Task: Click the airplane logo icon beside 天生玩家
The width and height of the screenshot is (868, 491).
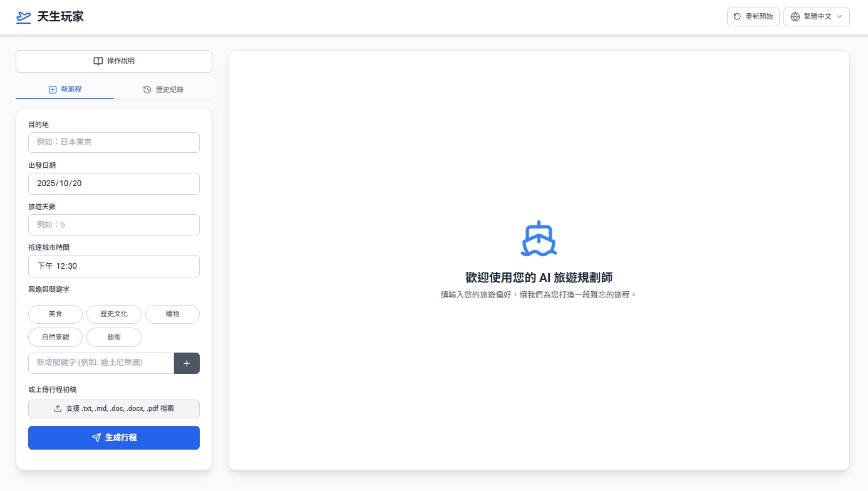Action: coord(23,17)
